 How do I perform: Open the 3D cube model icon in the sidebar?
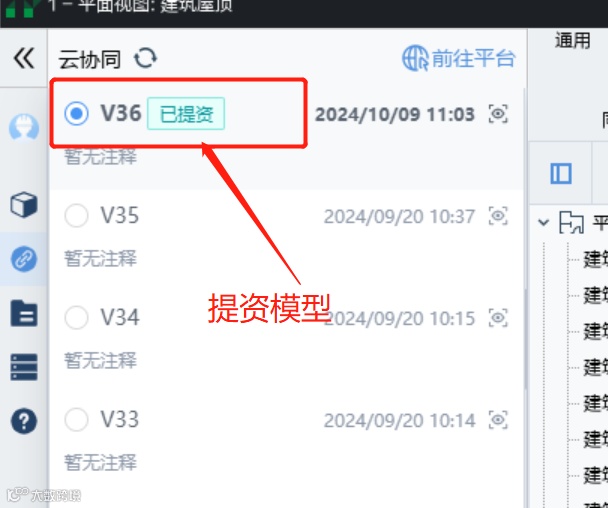(24, 204)
